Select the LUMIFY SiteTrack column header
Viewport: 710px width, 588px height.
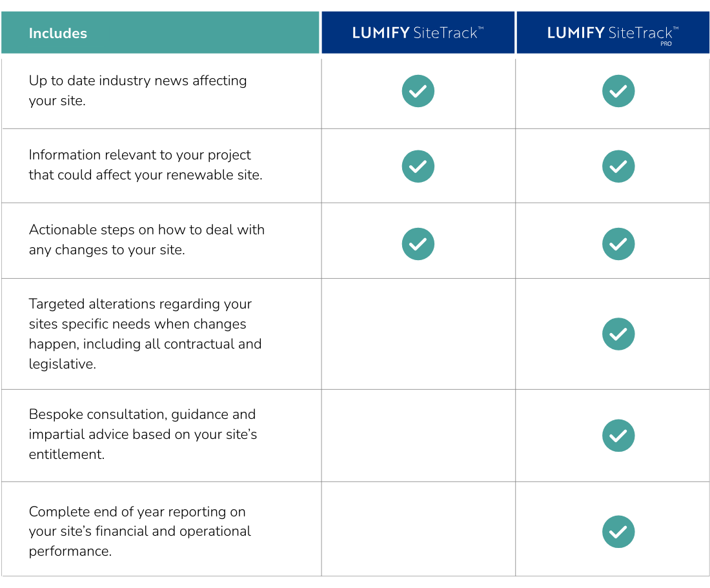coord(418,32)
